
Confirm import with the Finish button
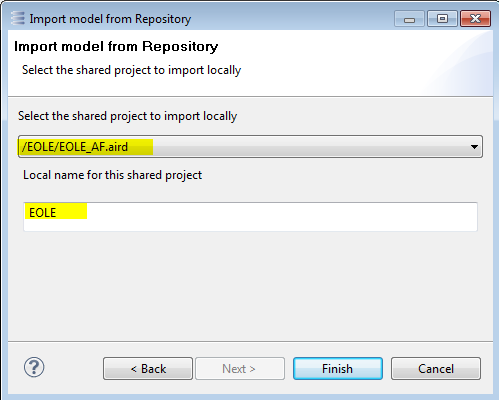point(338,369)
